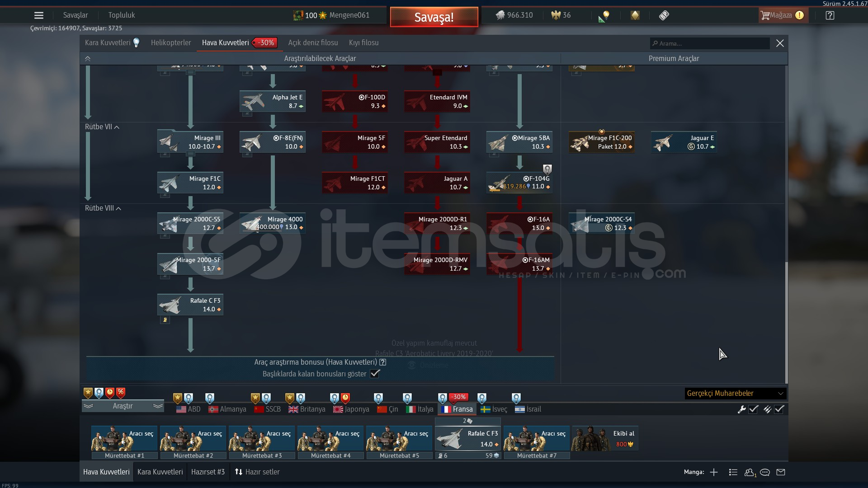This screenshot has width=868, height=488.
Task: Click the golden eagles currency icon
Action: tap(556, 15)
